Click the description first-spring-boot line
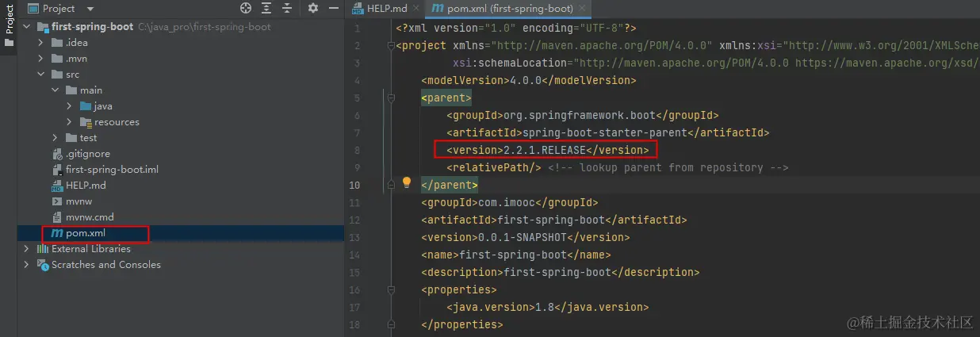This screenshot has height=337, width=980. coord(561,272)
